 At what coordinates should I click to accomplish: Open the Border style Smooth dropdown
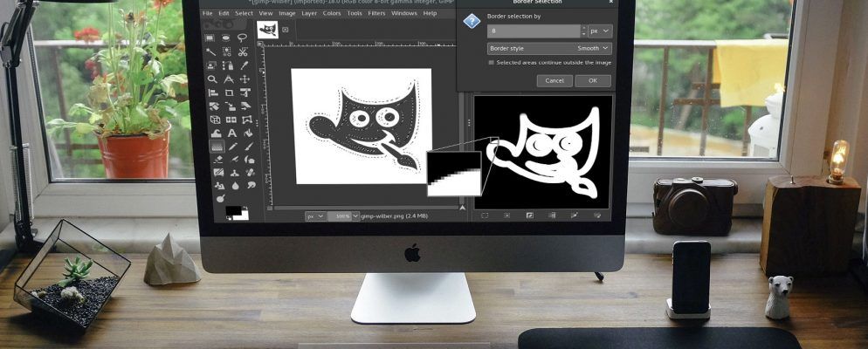[549, 48]
